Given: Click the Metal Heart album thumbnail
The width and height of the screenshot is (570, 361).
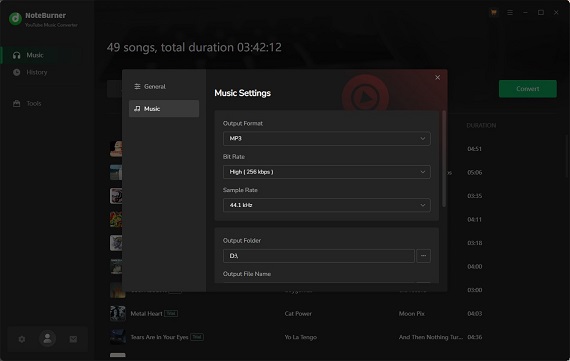Looking at the screenshot, I should [x=118, y=313].
